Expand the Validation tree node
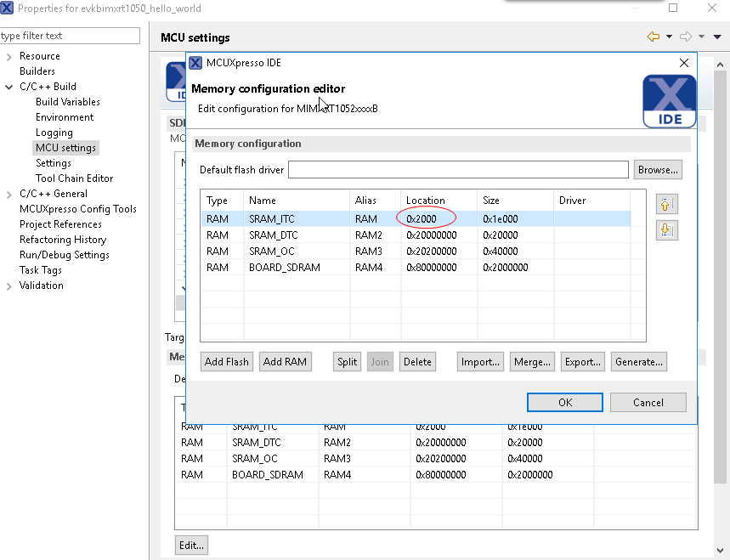Screen dimensions: 730x560 click(8, 286)
